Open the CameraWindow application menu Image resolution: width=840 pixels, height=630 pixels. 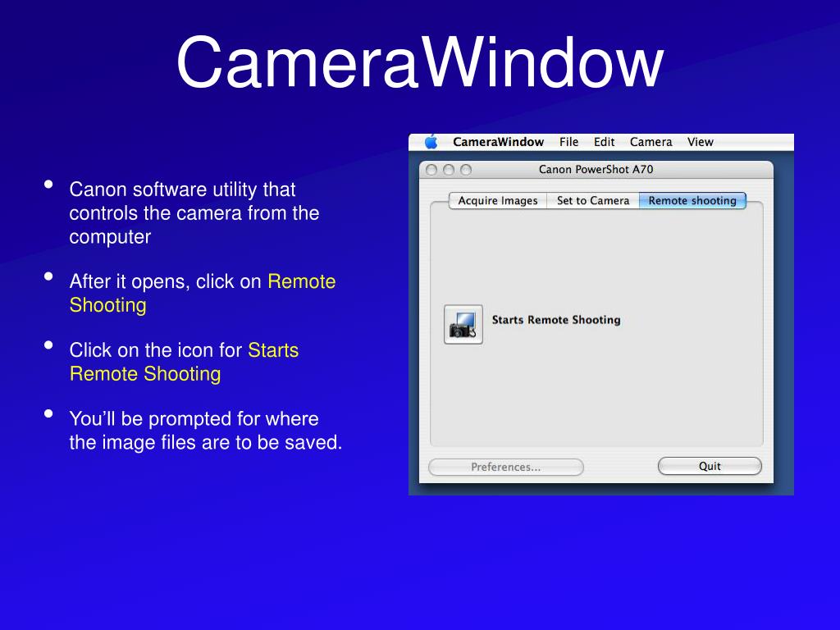tap(498, 142)
